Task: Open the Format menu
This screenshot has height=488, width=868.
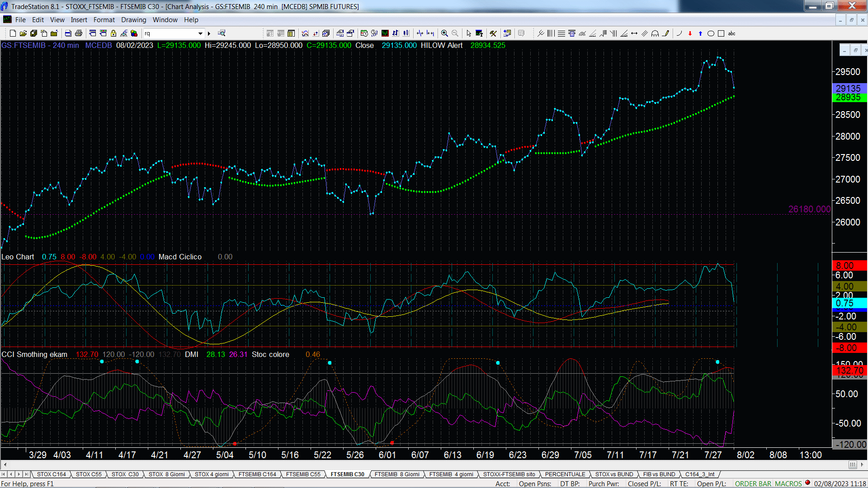Action: (104, 20)
